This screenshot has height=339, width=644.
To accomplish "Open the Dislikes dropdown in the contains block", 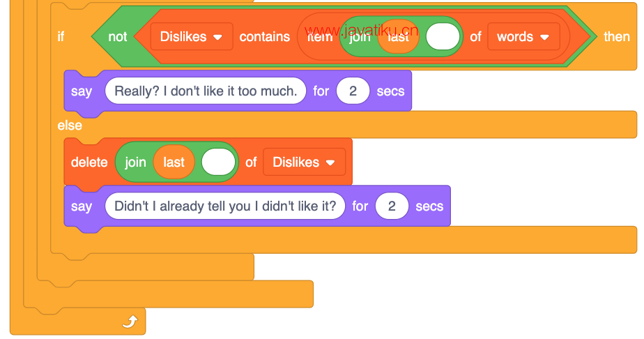I will (x=192, y=36).
